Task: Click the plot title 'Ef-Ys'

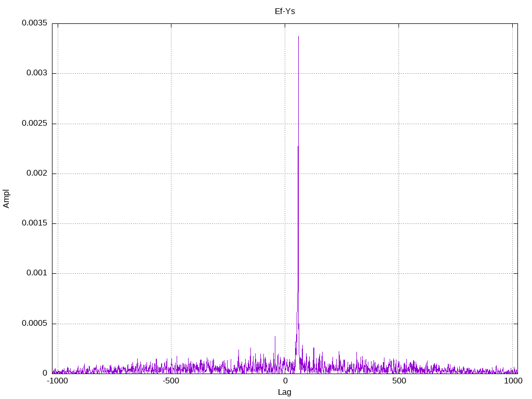Action: [x=285, y=11]
